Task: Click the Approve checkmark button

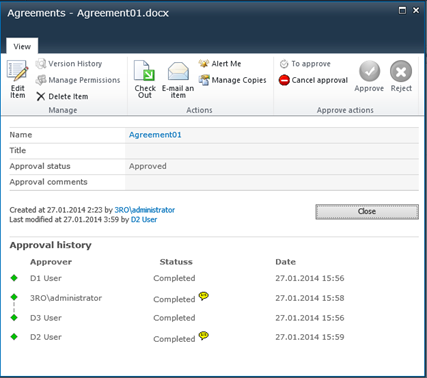Action: coord(369,71)
